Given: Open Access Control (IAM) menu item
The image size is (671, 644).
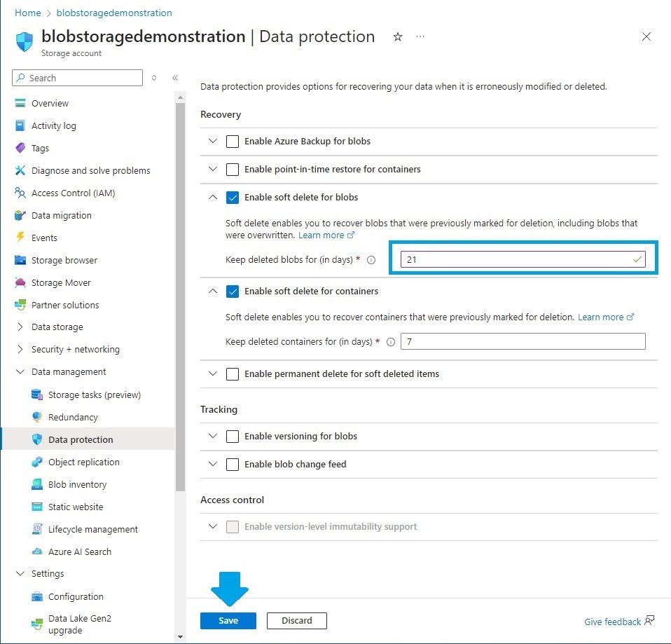Looking at the screenshot, I should pyautogui.click(x=73, y=193).
